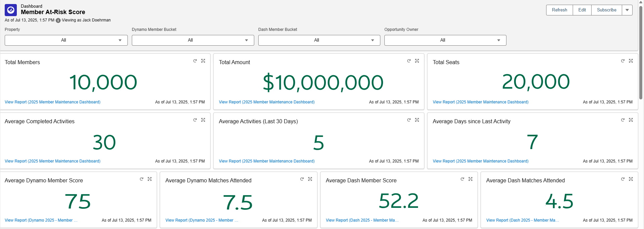Open View Report under Average Activities (Last 30 Days)
The image size is (644, 229).
[x=267, y=161]
